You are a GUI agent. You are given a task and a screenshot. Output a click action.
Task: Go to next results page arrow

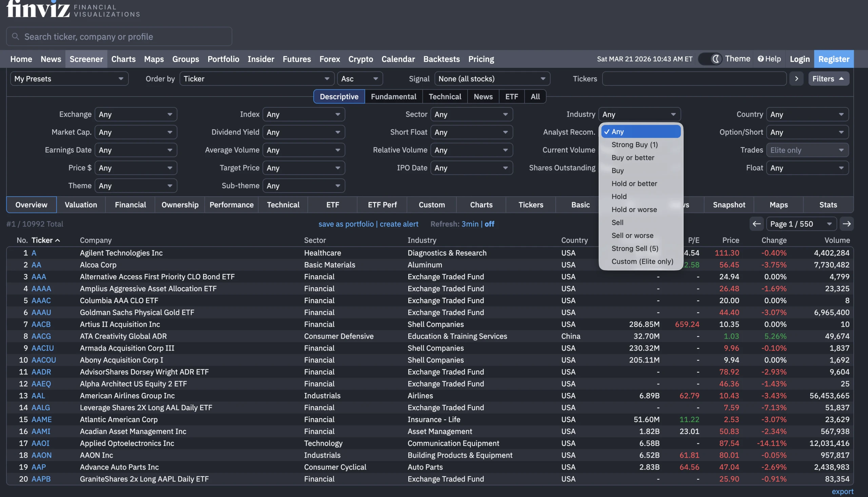coord(847,224)
